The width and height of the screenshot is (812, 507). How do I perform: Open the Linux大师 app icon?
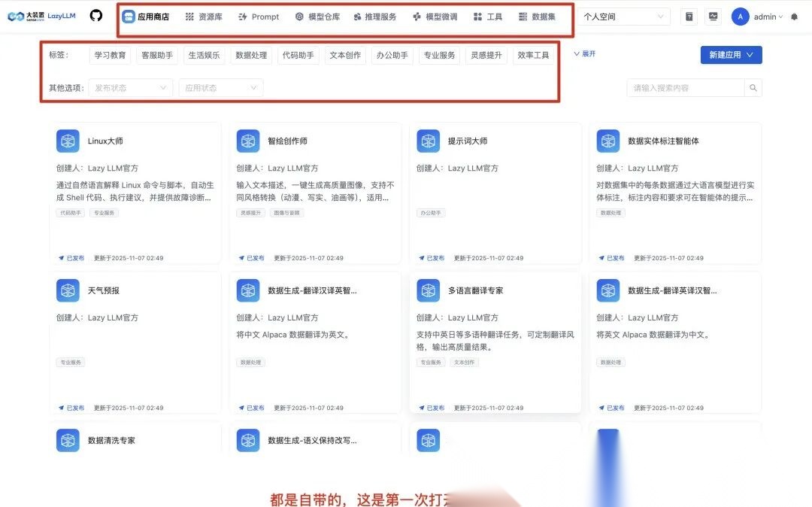(x=68, y=141)
